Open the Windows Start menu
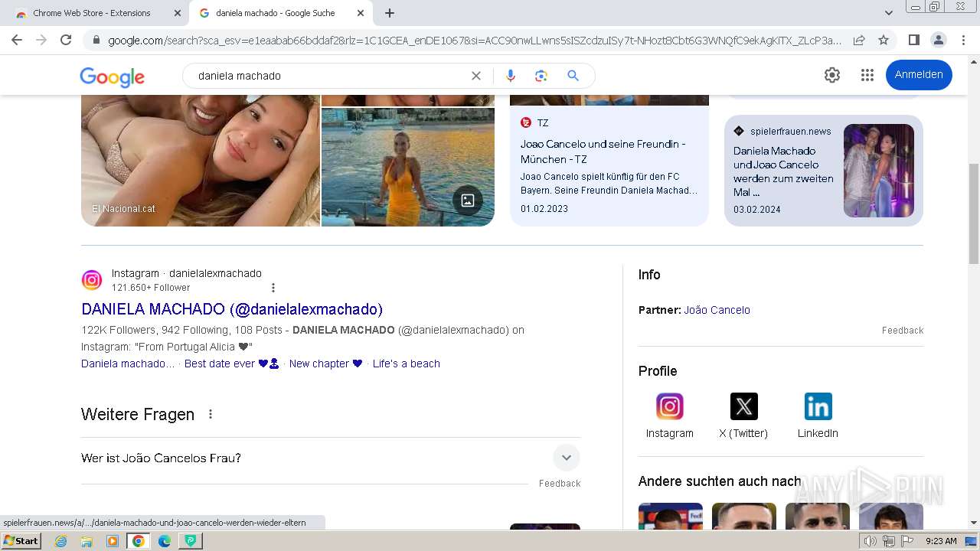 point(21,540)
